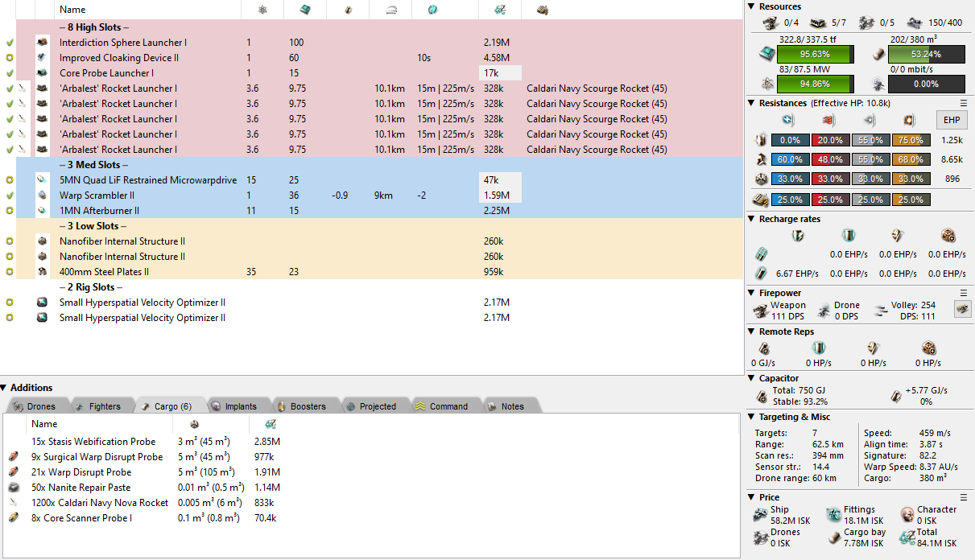Open the Price panel options menu

click(963, 497)
